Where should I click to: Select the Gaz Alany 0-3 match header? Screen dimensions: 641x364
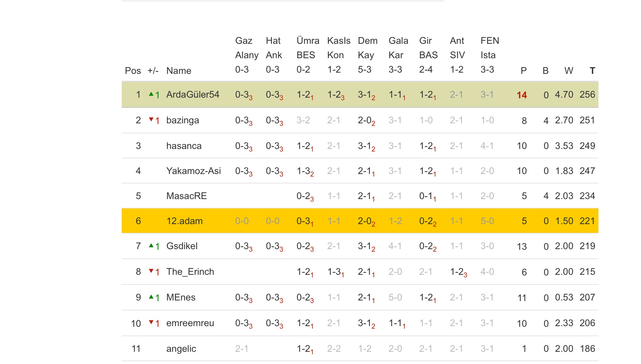point(247,55)
